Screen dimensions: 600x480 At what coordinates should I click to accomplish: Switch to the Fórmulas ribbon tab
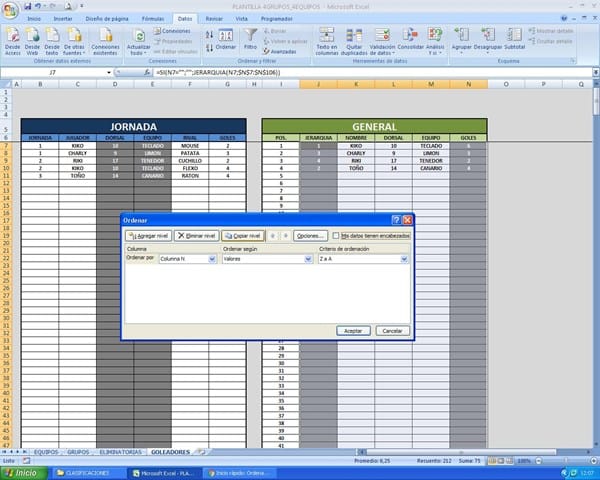(153, 18)
